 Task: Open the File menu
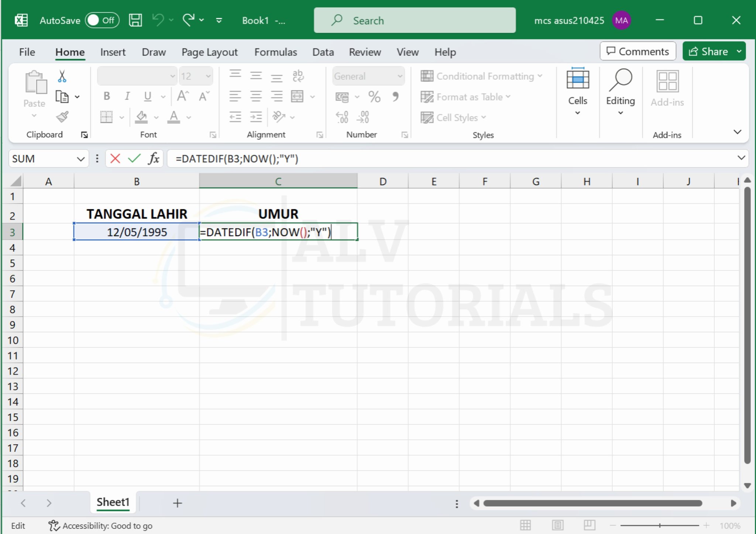click(x=27, y=52)
